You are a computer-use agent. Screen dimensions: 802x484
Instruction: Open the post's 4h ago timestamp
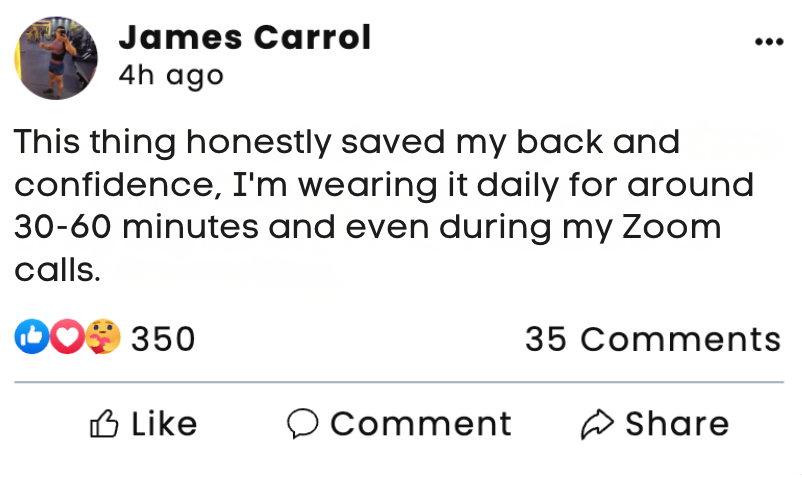click(x=170, y=76)
